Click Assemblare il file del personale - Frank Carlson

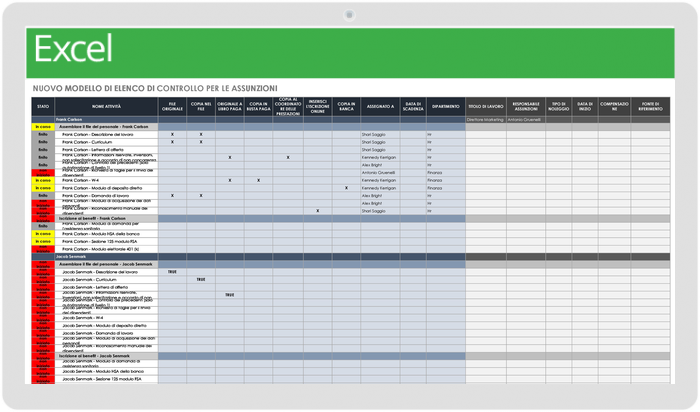[104, 127]
